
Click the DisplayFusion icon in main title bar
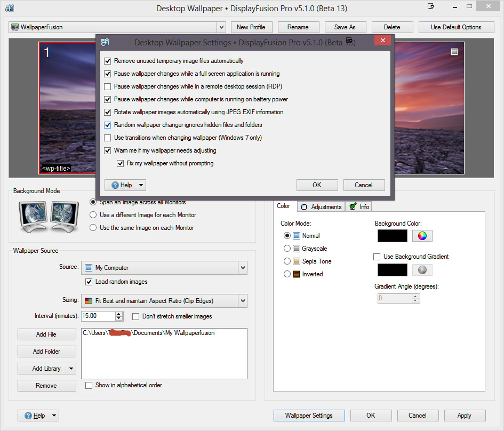click(9, 9)
